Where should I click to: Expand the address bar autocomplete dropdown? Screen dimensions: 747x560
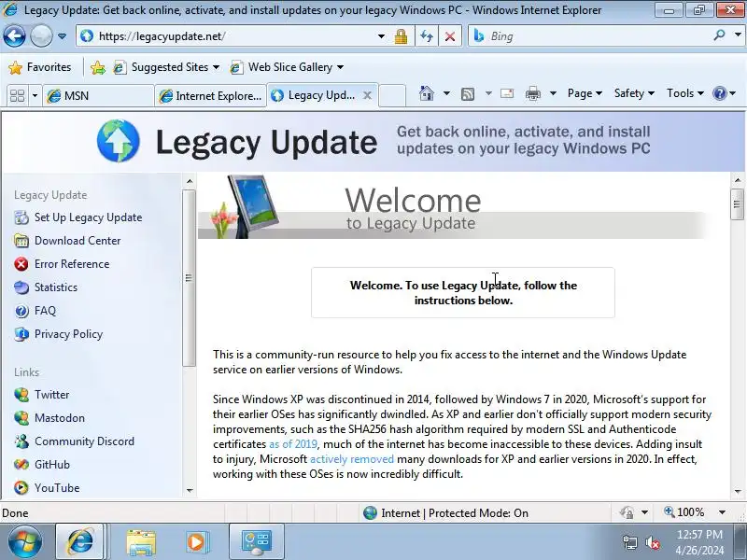click(381, 36)
